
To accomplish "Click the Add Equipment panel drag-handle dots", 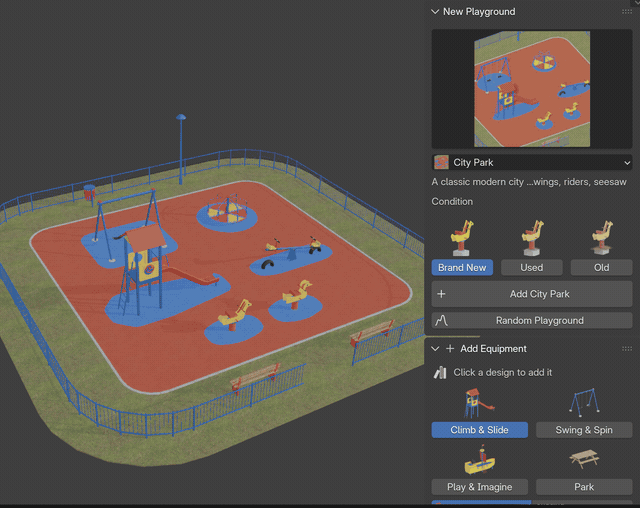I will click(627, 349).
